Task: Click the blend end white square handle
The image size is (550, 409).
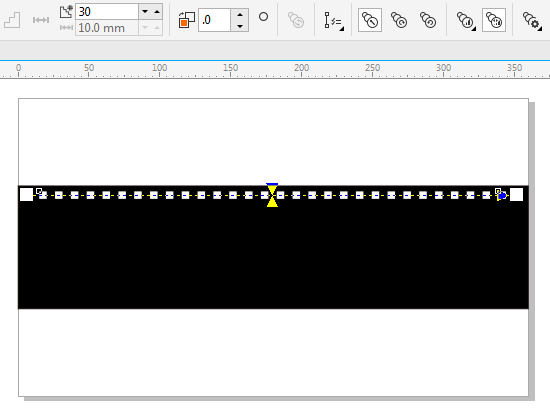Action: (516, 194)
